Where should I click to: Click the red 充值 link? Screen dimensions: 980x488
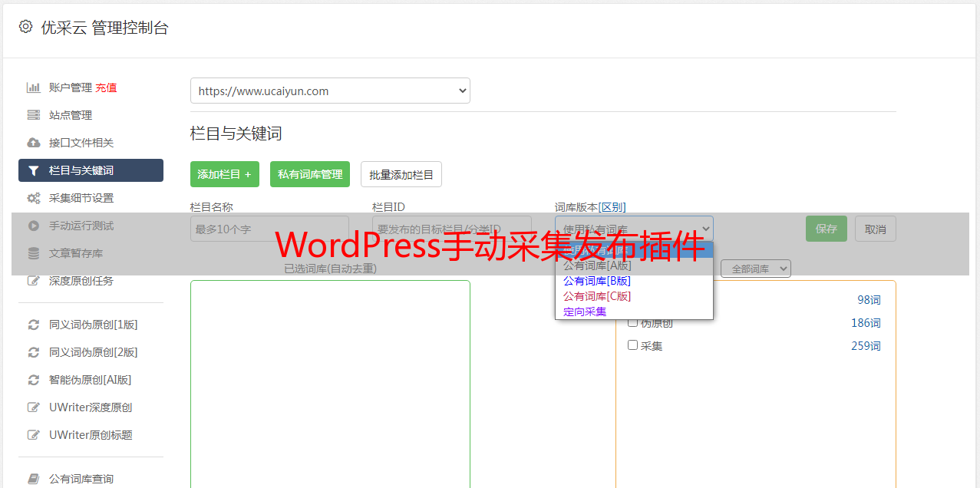[x=106, y=87]
